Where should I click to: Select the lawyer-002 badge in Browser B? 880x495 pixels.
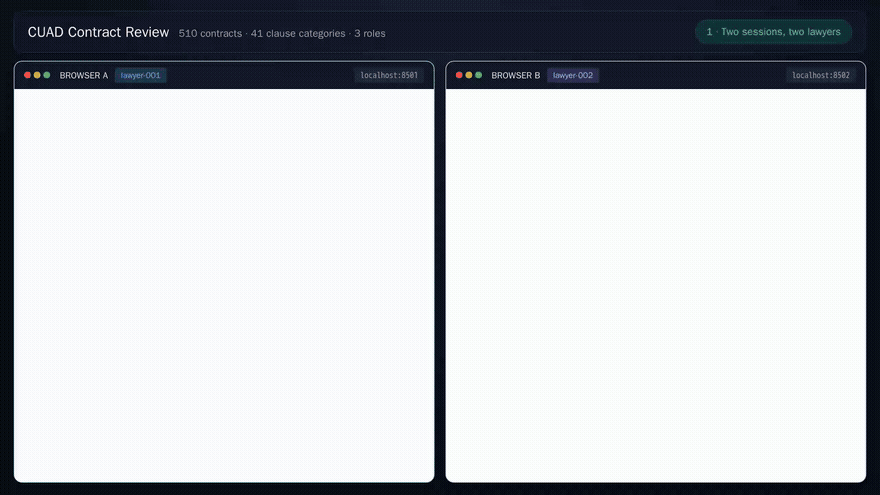[x=572, y=75]
